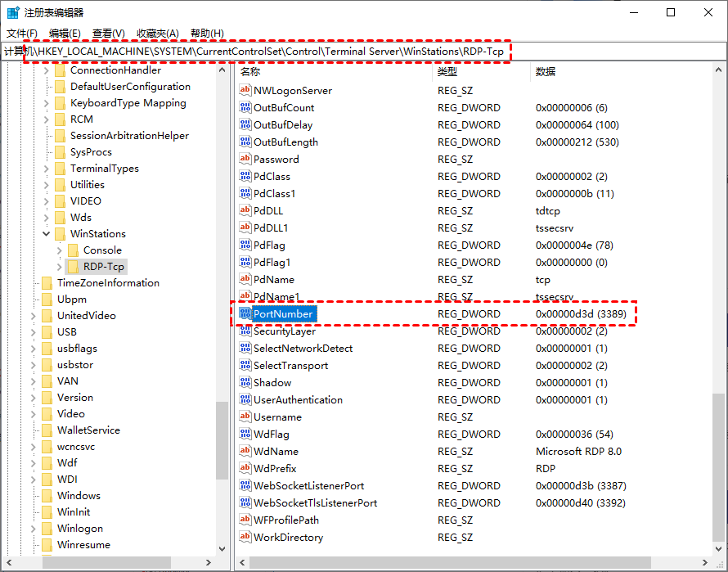
Task: Expand the Winlogon key in tree
Action: [x=33, y=529]
